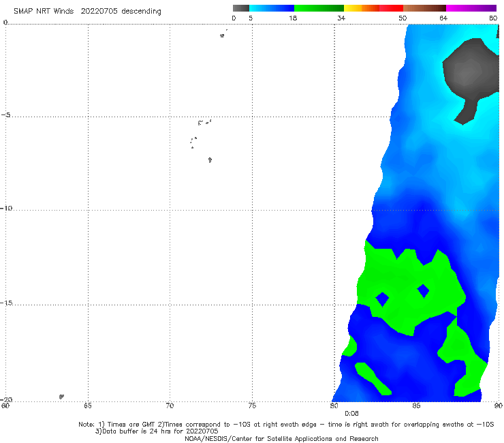Pick the green segment of the color bar

point(319,8)
